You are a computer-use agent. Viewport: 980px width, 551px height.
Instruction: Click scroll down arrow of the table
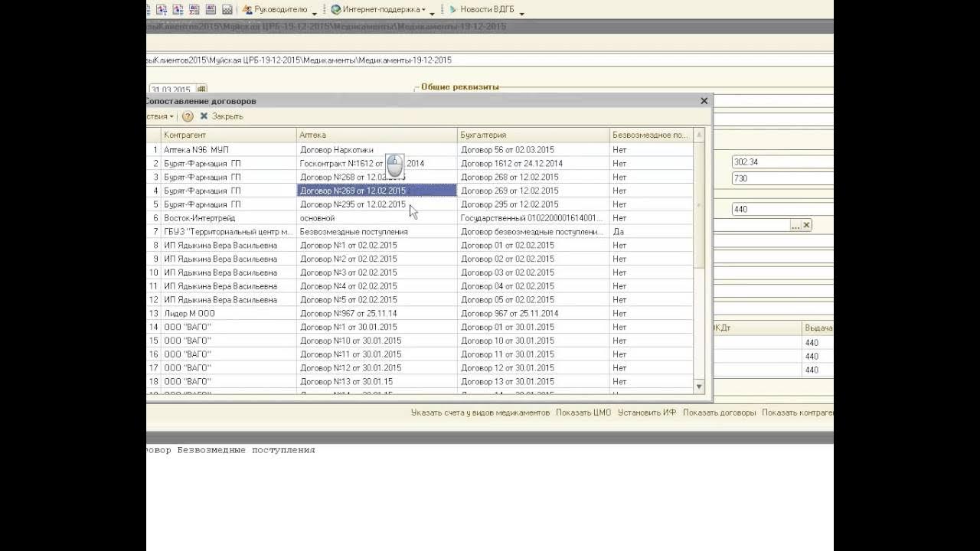tap(699, 387)
